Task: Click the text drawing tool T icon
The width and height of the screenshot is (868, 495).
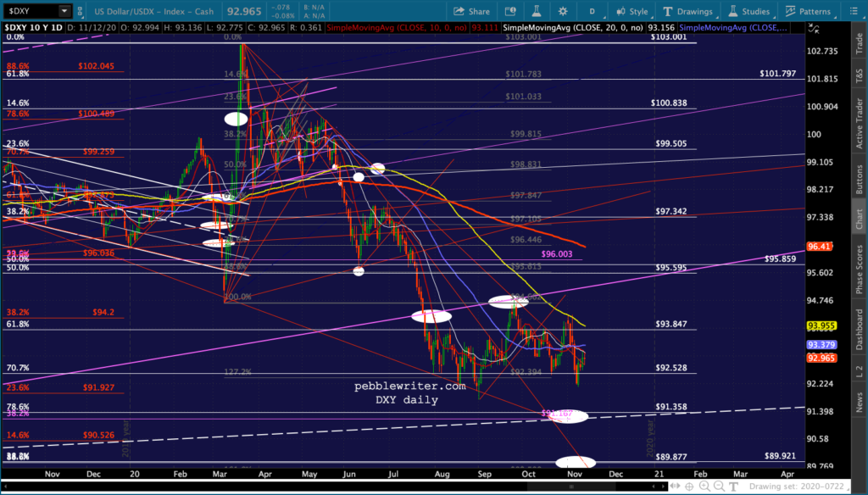Action: [733, 487]
